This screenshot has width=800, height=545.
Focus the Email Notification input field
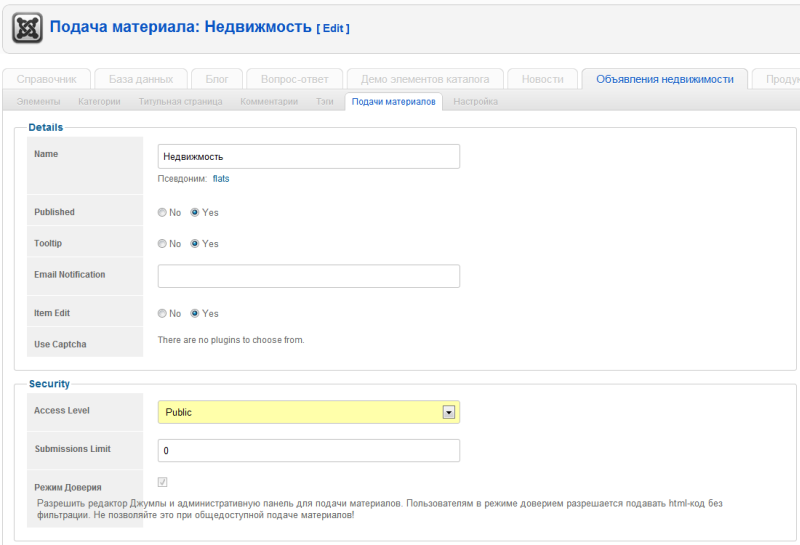[x=308, y=276]
